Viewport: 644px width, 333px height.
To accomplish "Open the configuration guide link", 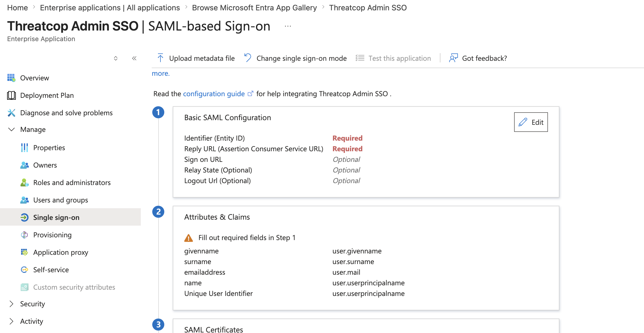I will [x=214, y=94].
